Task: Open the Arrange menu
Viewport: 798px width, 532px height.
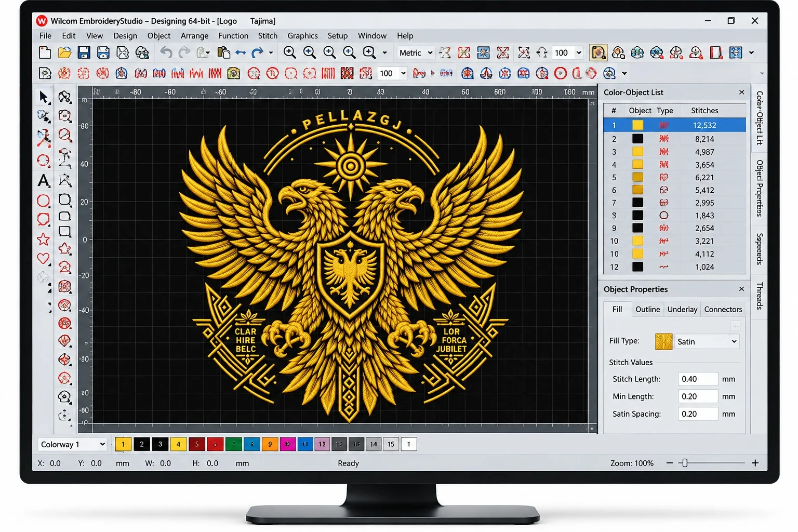Action: 194,36
